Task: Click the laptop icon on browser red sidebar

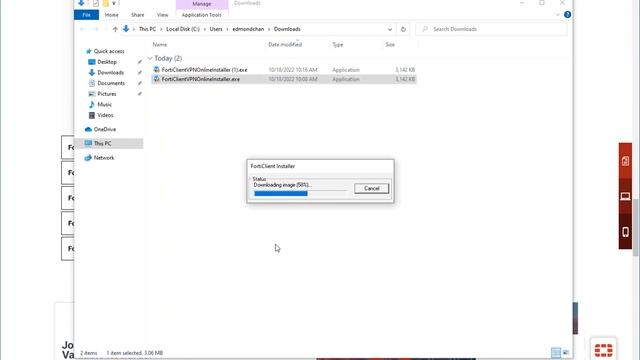Action: (625, 196)
